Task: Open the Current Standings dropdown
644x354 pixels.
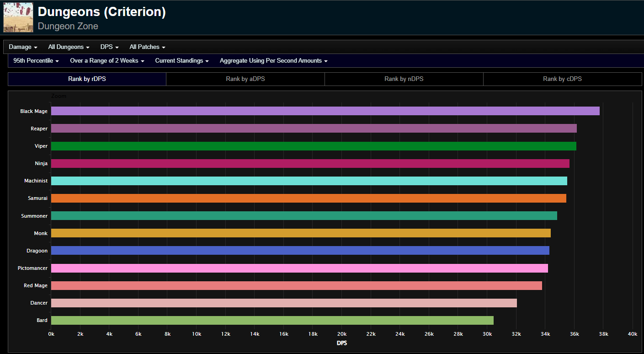Action: 182,61
